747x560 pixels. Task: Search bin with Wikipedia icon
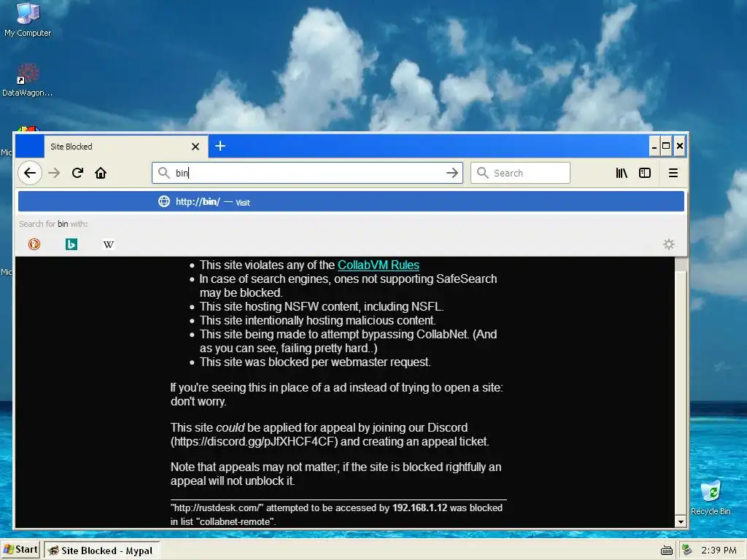tap(109, 244)
